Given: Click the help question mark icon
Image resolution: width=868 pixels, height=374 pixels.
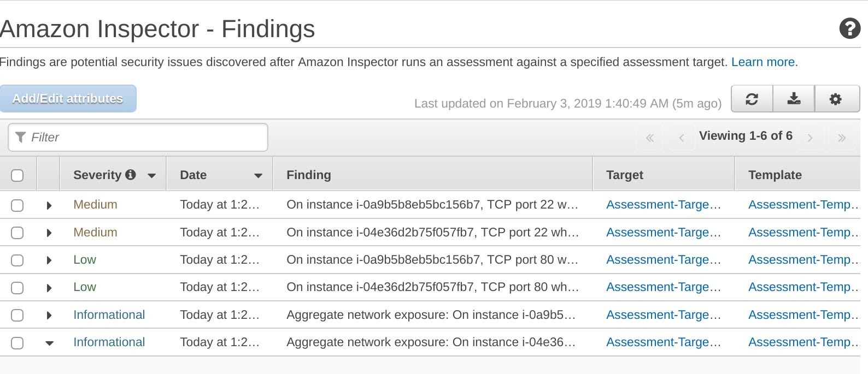Looking at the screenshot, I should (x=849, y=29).
